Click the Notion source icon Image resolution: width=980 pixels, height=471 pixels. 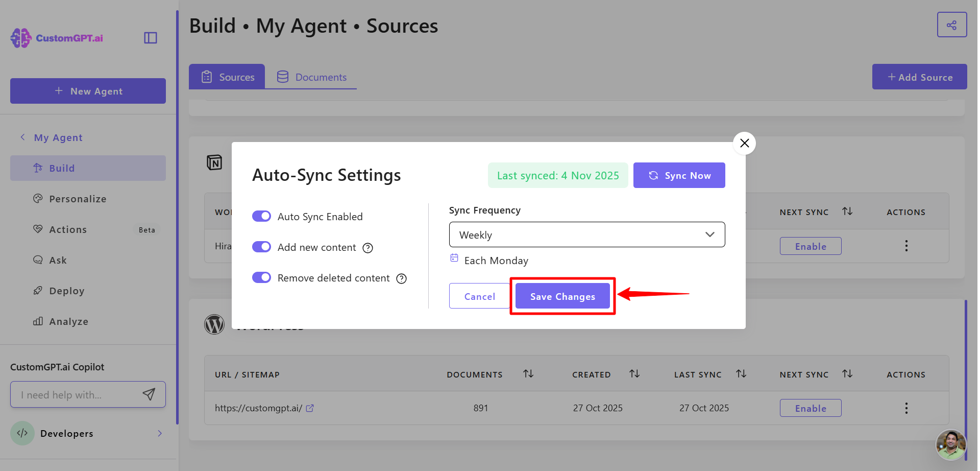(x=214, y=162)
